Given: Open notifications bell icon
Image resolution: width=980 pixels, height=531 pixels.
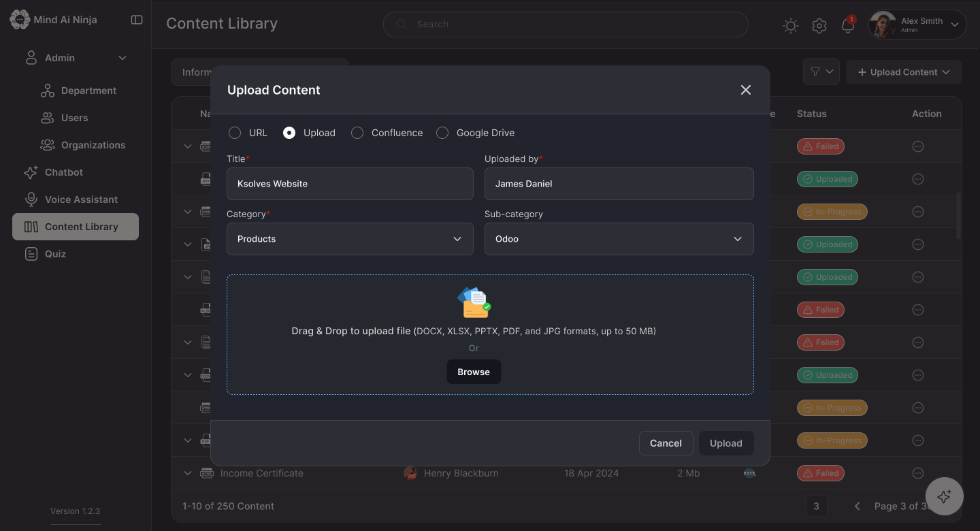Looking at the screenshot, I should pyautogui.click(x=848, y=25).
